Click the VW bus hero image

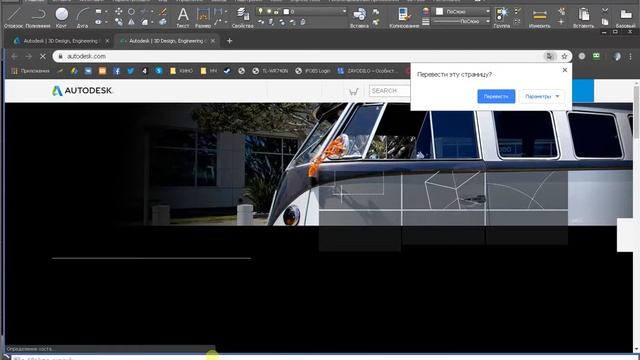click(x=318, y=164)
